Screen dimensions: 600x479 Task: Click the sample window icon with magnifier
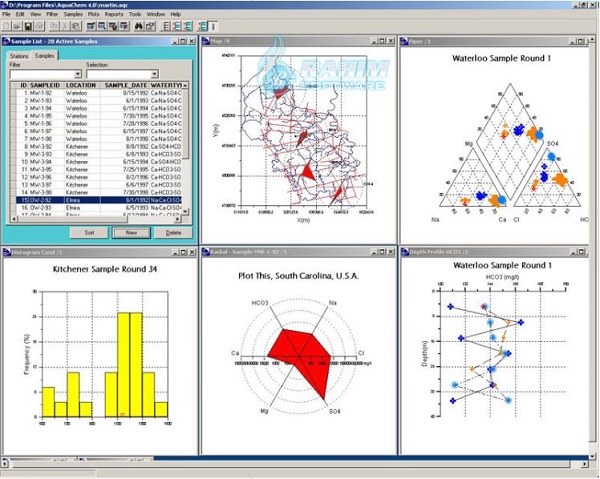tap(102, 26)
